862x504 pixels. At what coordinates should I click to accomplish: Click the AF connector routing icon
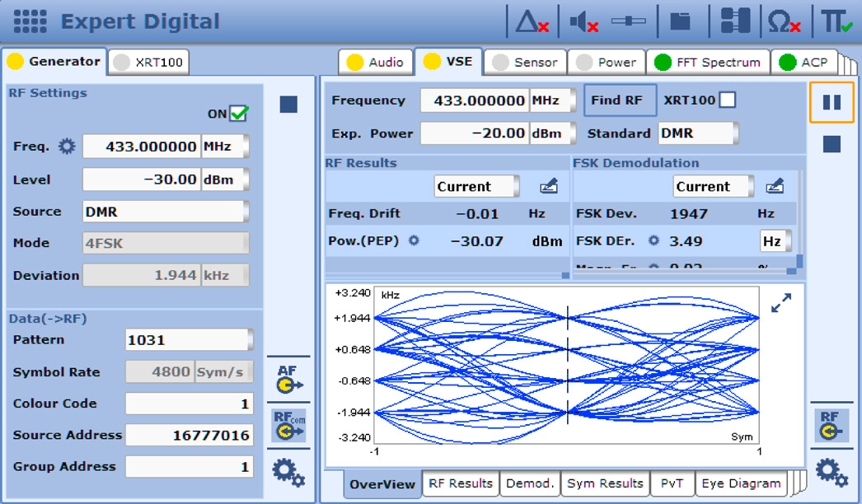[x=288, y=379]
